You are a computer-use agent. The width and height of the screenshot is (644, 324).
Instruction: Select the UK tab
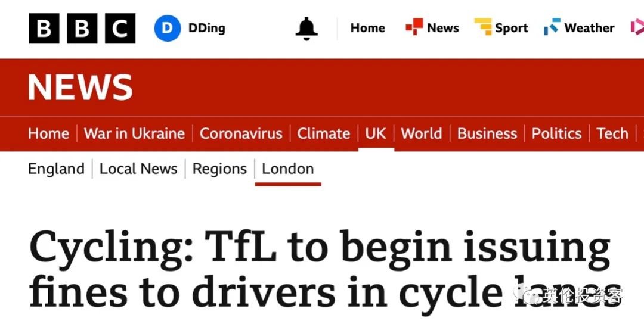pos(376,133)
